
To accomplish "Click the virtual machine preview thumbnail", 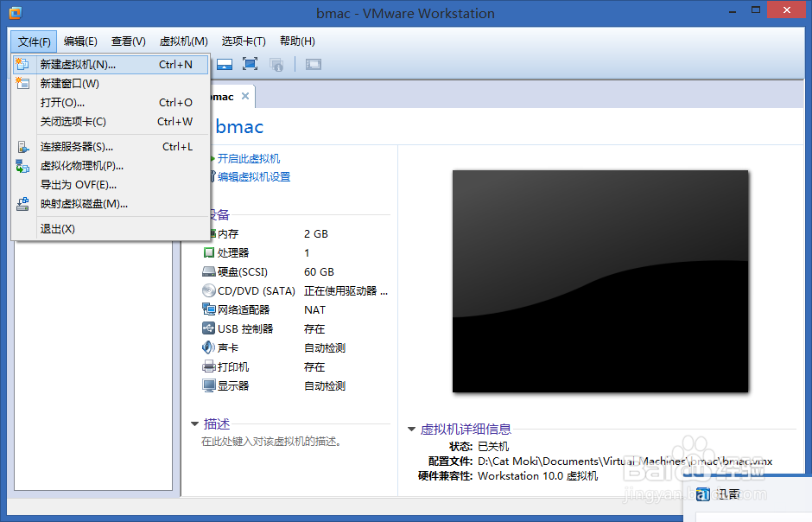I will 600,281.
